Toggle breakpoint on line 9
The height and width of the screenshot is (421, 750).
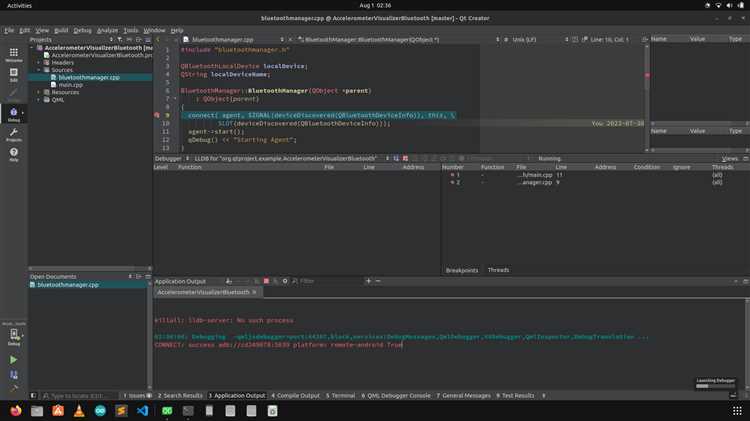[157, 115]
